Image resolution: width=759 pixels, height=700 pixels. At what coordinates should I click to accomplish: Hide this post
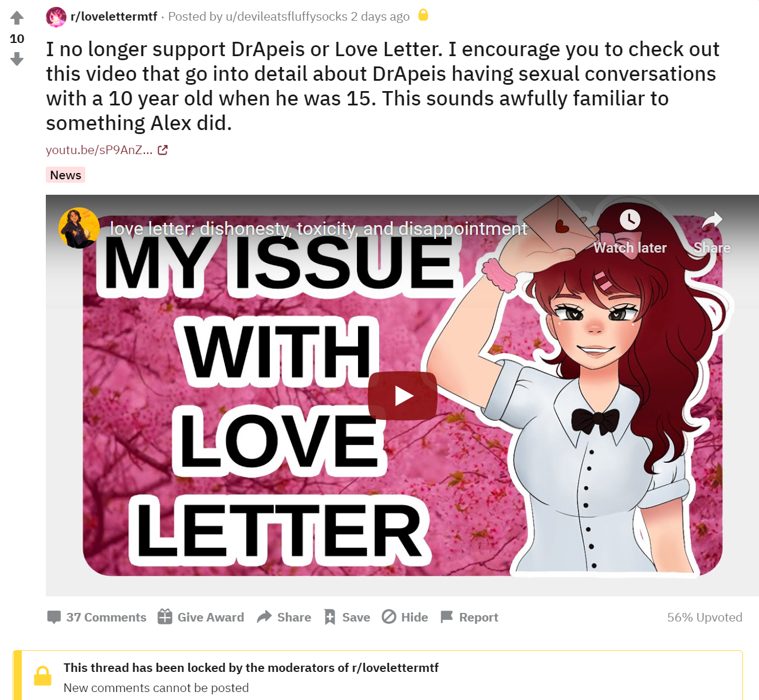tap(405, 617)
